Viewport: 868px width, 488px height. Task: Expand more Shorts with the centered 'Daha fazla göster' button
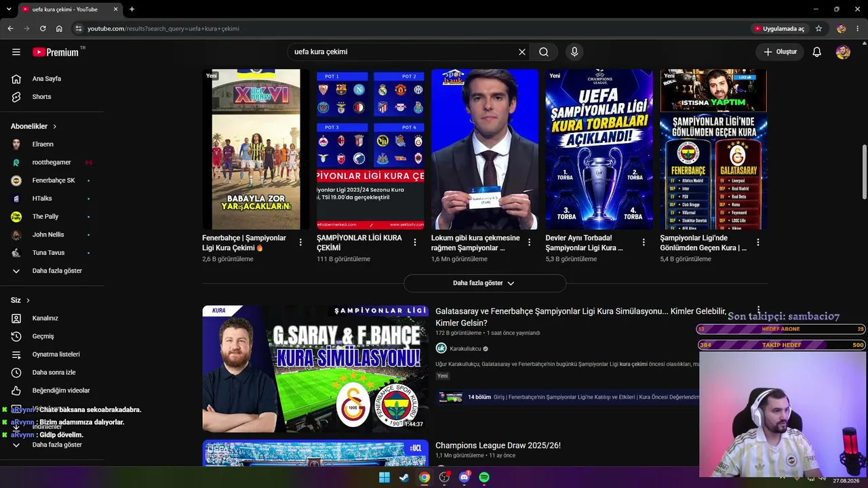click(x=484, y=283)
